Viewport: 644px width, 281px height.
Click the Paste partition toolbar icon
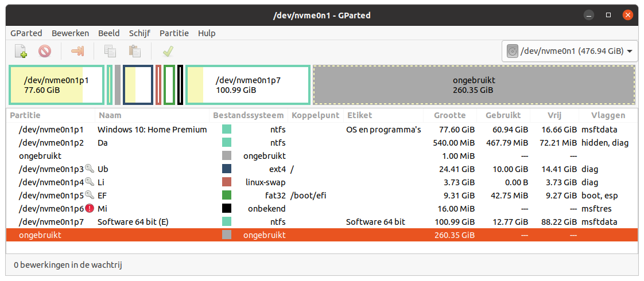pyautogui.click(x=135, y=52)
